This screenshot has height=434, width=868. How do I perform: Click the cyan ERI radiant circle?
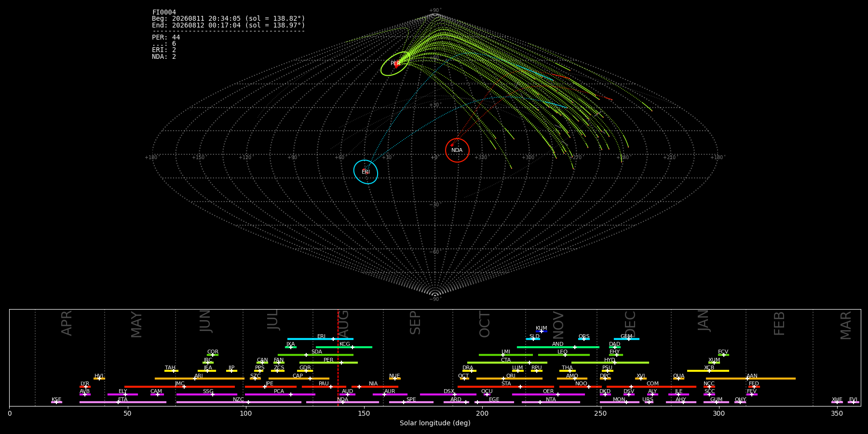(x=366, y=172)
